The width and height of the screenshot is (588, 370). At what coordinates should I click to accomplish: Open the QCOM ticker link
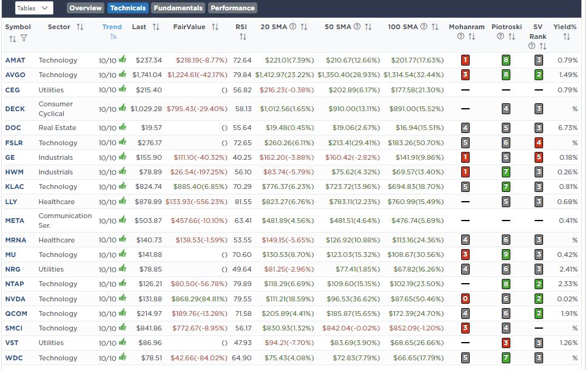(16, 313)
